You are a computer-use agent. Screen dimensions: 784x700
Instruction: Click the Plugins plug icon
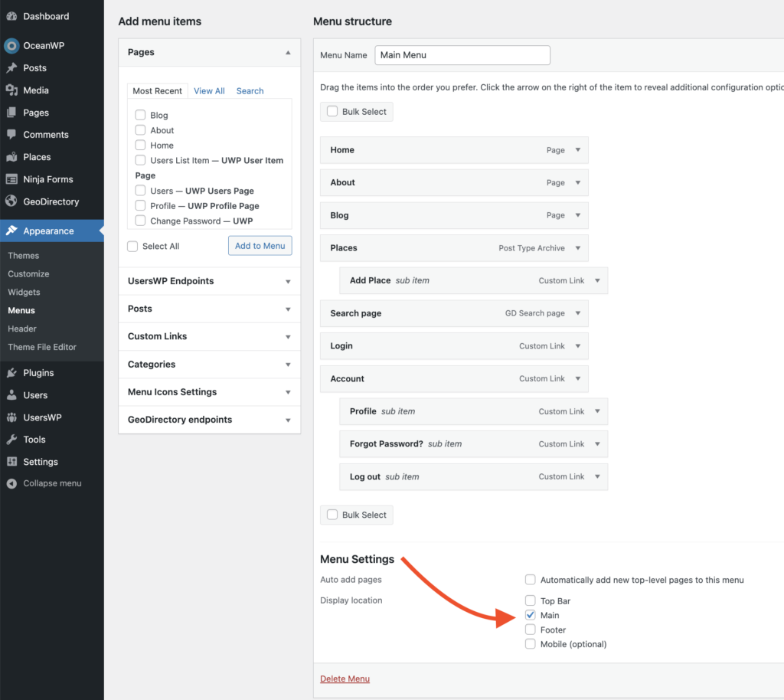(11, 373)
